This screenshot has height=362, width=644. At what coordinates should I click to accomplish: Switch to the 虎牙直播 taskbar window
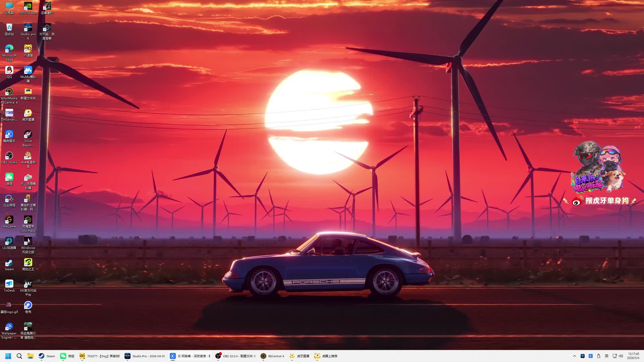click(x=299, y=356)
